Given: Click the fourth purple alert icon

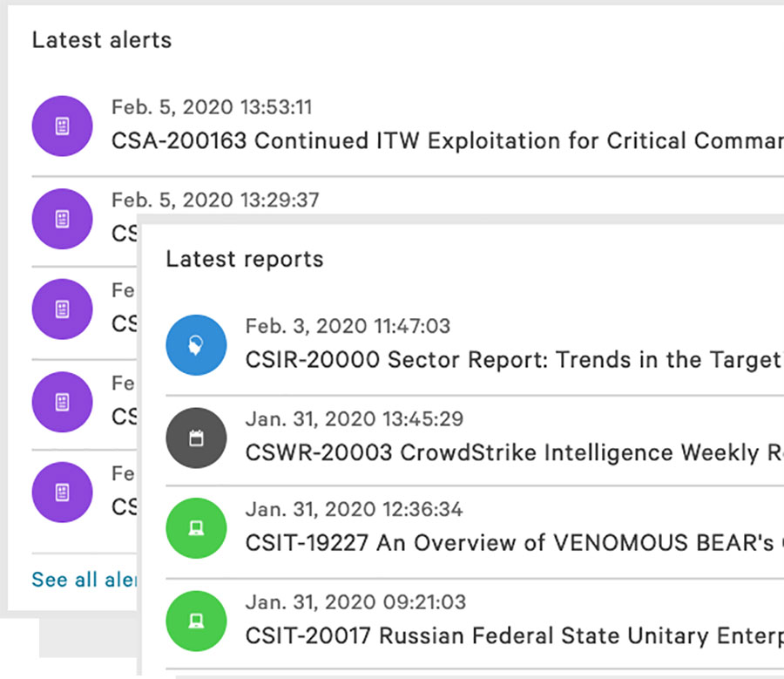Looking at the screenshot, I should point(62,401).
